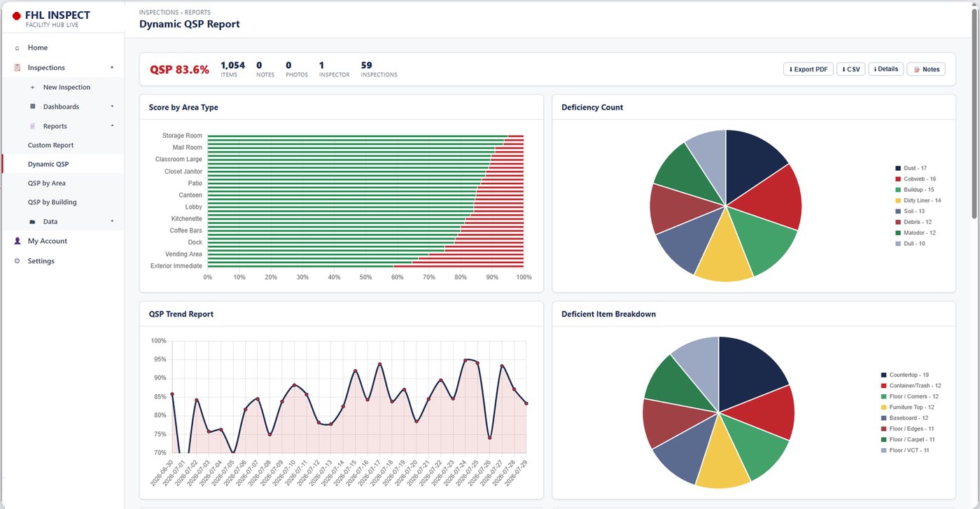Click the Home house icon in sidebar
980x509 pixels.
17,48
